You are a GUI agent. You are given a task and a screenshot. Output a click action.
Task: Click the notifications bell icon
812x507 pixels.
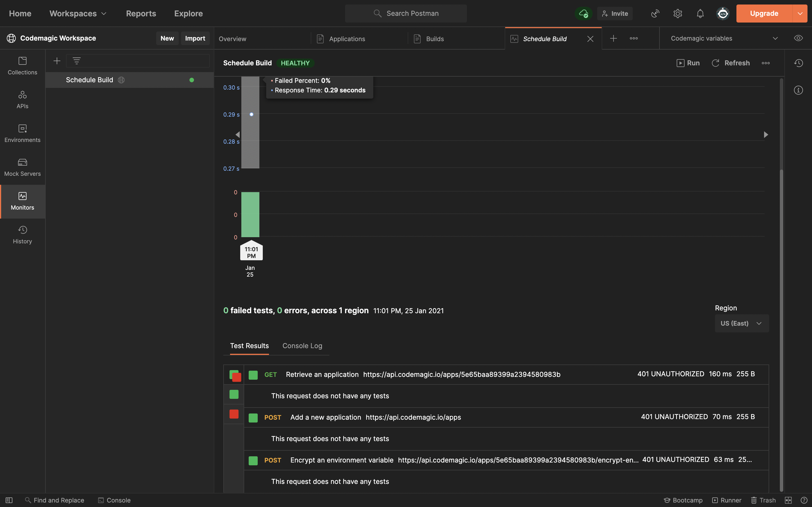point(700,14)
